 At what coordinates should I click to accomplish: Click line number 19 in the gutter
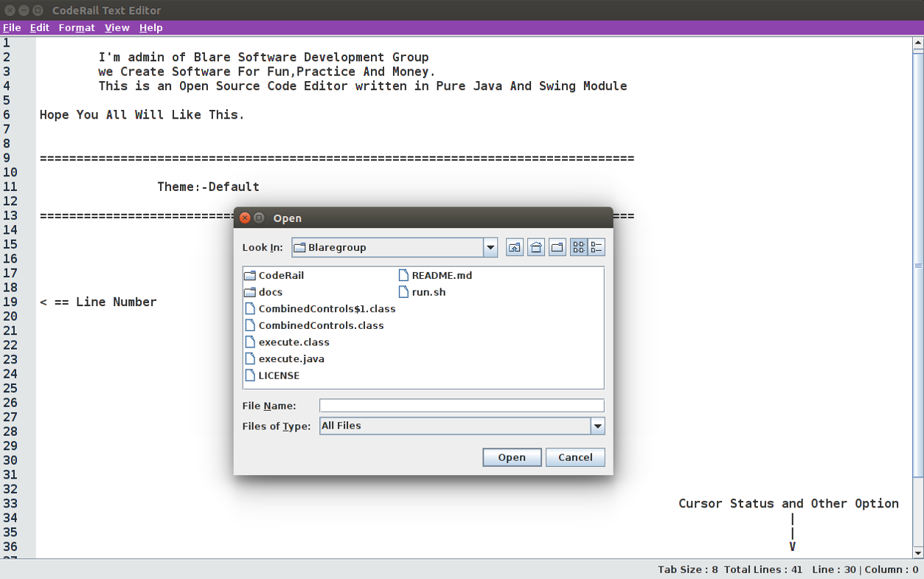pyautogui.click(x=10, y=302)
